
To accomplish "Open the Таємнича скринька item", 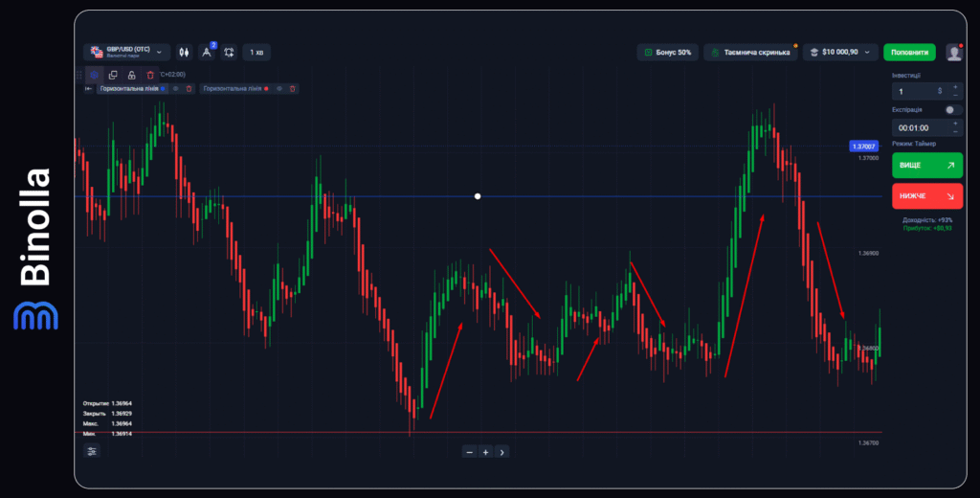I will pos(750,52).
